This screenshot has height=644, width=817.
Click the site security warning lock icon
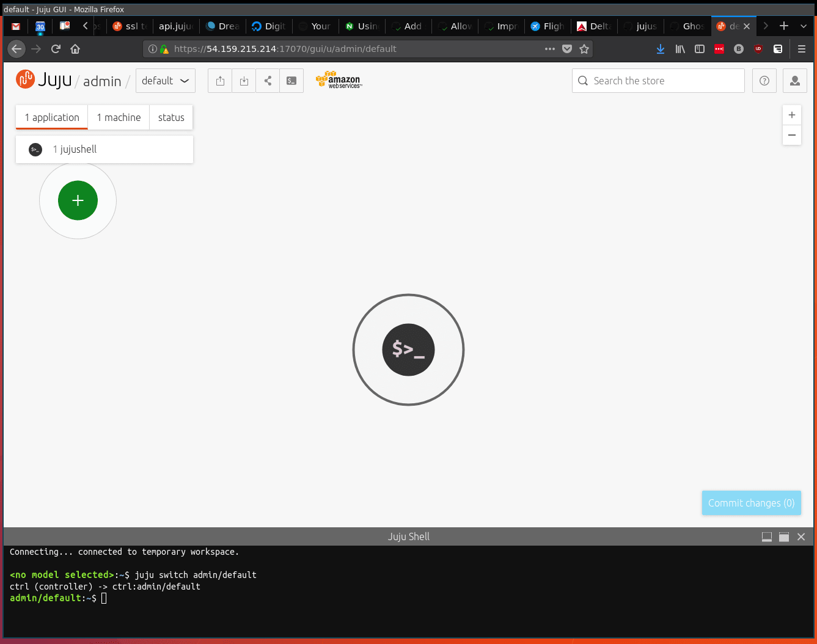click(x=164, y=49)
